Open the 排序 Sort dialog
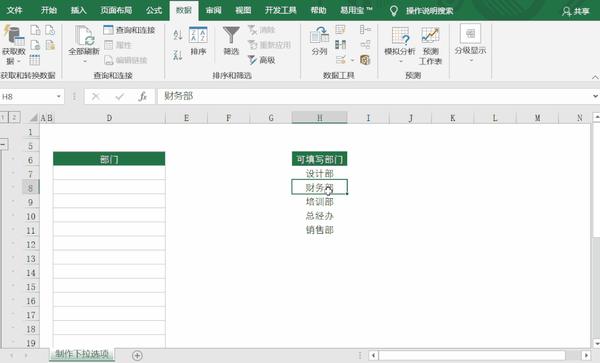Screen dimensions: 600x363 click(198, 41)
